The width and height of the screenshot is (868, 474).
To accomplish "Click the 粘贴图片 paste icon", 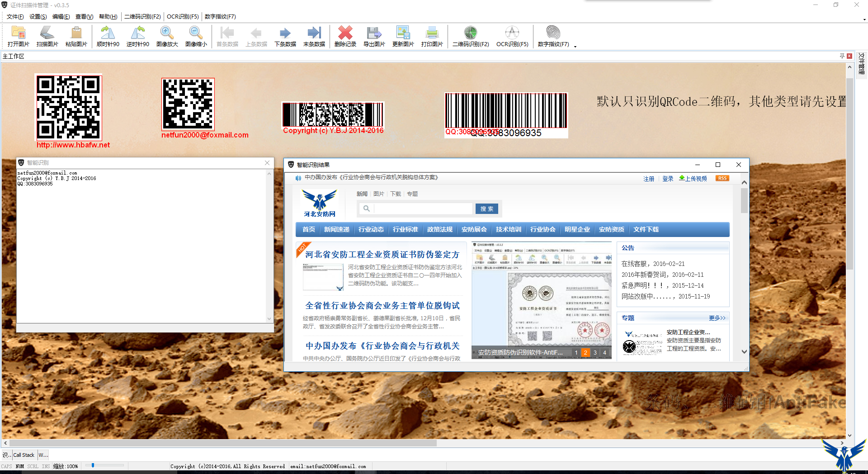I will point(76,36).
